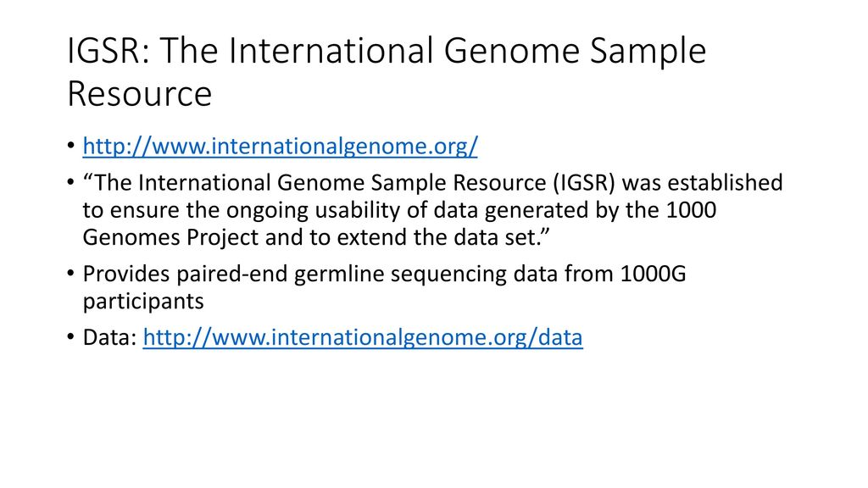Click the word 'participants' in third bullet
This screenshot has width=868, height=488.
(x=143, y=302)
